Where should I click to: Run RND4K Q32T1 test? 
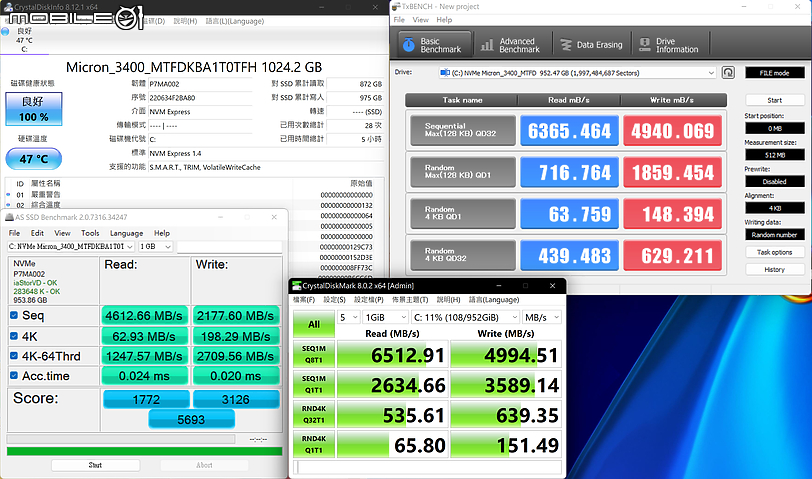tap(314, 414)
